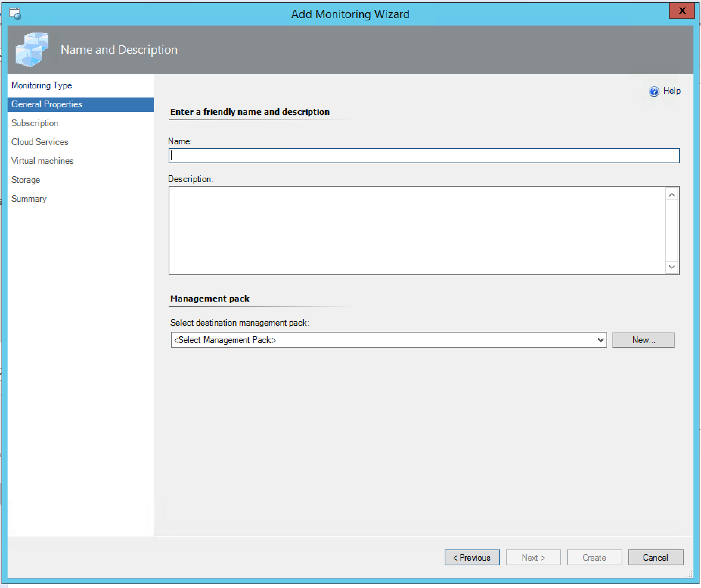The height and width of the screenshot is (588, 701).
Task: Click the New... management pack button
Action: pyautogui.click(x=643, y=340)
